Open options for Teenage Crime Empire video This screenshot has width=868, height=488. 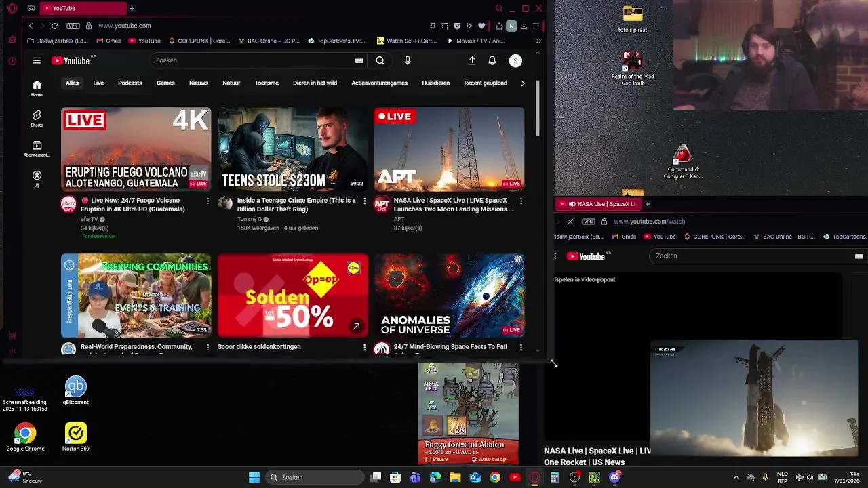pos(364,201)
